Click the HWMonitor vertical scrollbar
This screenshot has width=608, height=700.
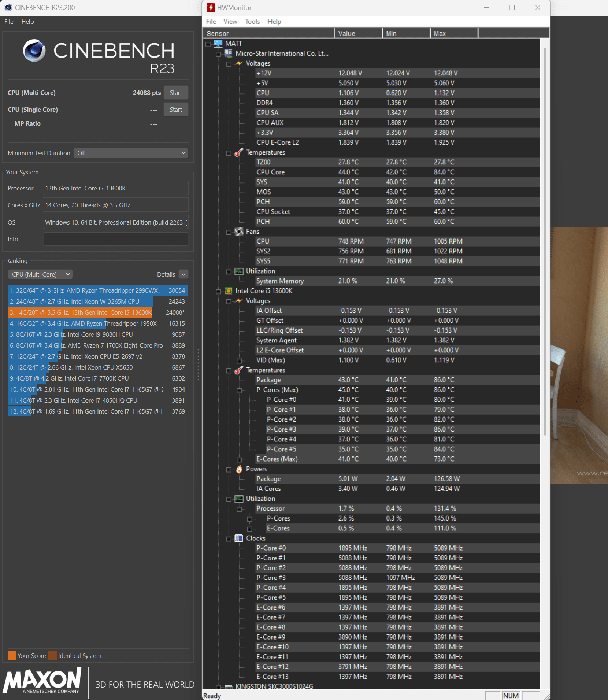pos(545,242)
